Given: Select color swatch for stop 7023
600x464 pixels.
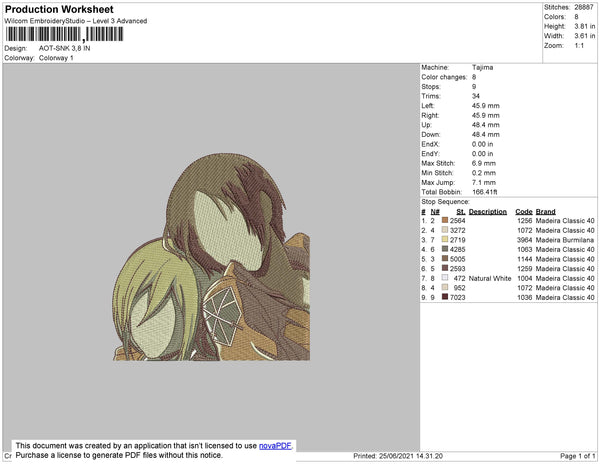Looking at the screenshot, I should click(x=445, y=297).
